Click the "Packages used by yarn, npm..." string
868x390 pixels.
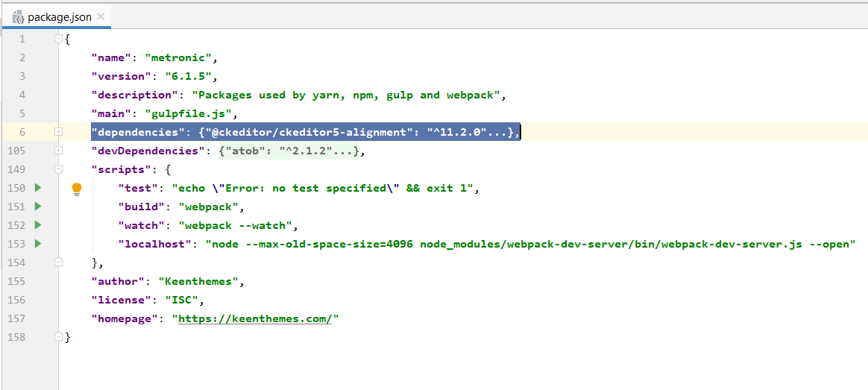pyautogui.click(x=346, y=95)
